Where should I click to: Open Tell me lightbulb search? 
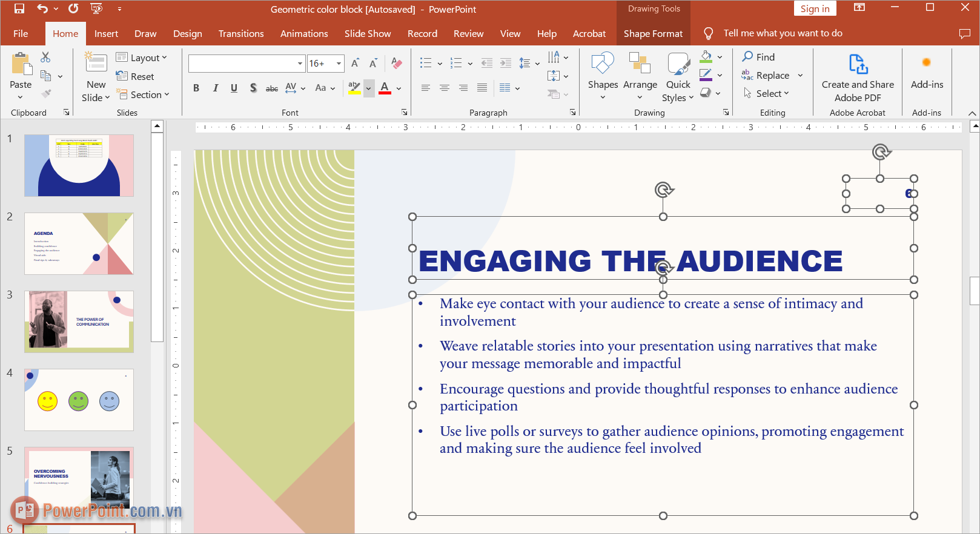[708, 33]
